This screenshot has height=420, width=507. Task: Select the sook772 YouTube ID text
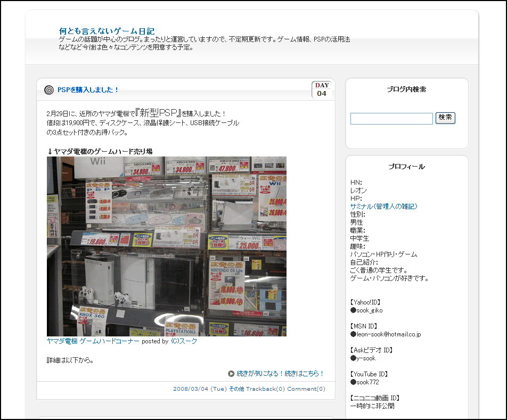367,382
